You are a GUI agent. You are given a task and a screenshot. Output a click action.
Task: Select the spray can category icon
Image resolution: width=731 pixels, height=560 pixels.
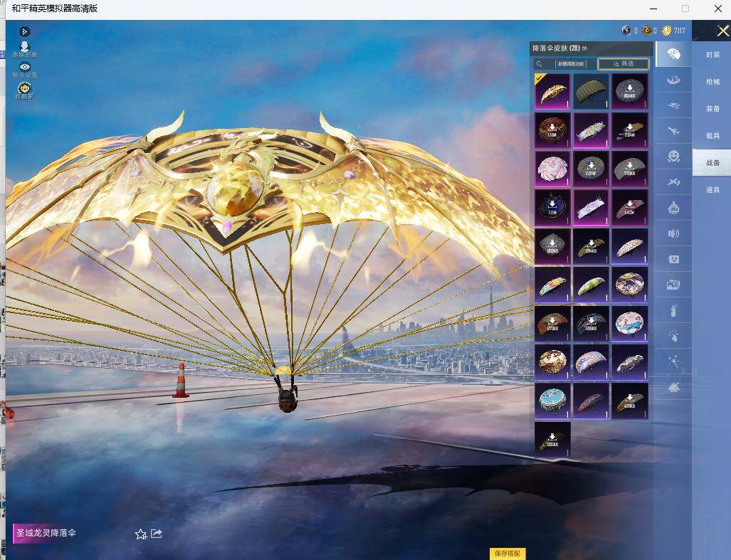[673, 310]
